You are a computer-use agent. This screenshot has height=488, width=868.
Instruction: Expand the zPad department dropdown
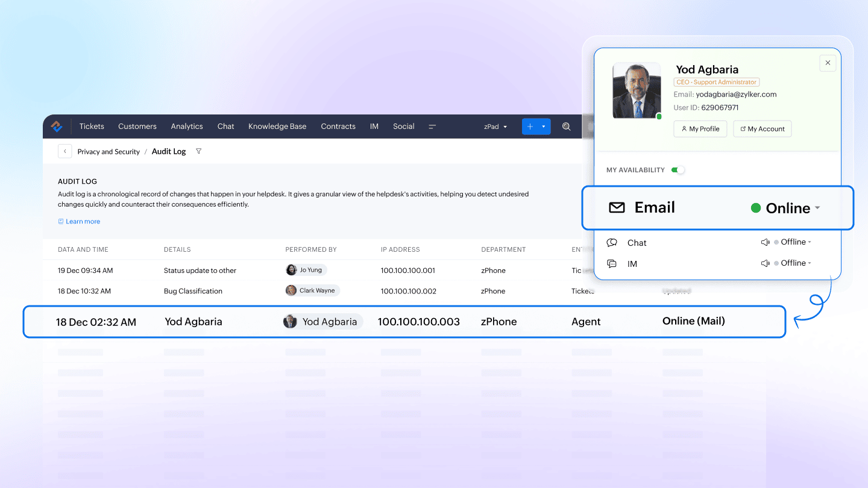[x=495, y=127]
